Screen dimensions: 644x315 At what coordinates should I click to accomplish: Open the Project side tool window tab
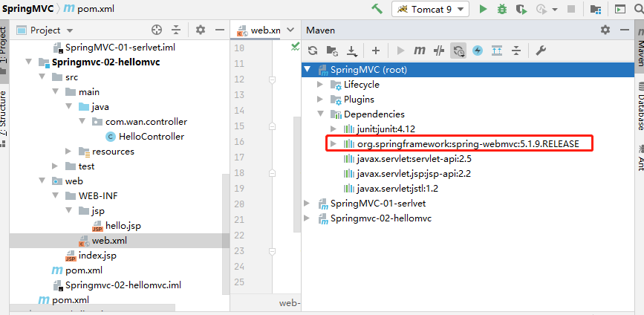point(4,51)
